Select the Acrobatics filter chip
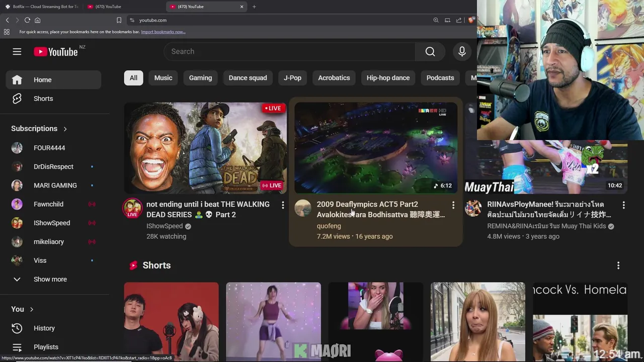This screenshot has width=644, height=362. coord(334,78)
